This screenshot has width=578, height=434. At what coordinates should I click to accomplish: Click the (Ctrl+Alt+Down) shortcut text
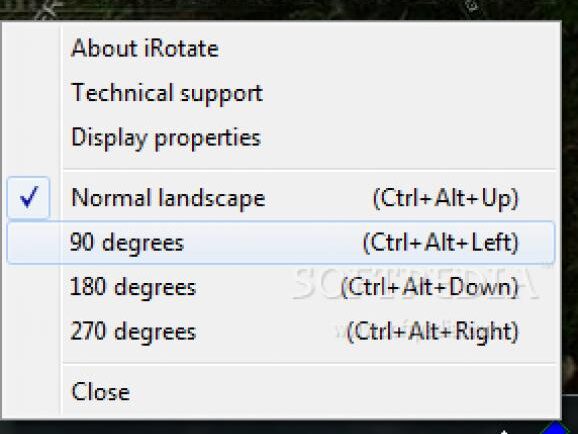[430, 288]
